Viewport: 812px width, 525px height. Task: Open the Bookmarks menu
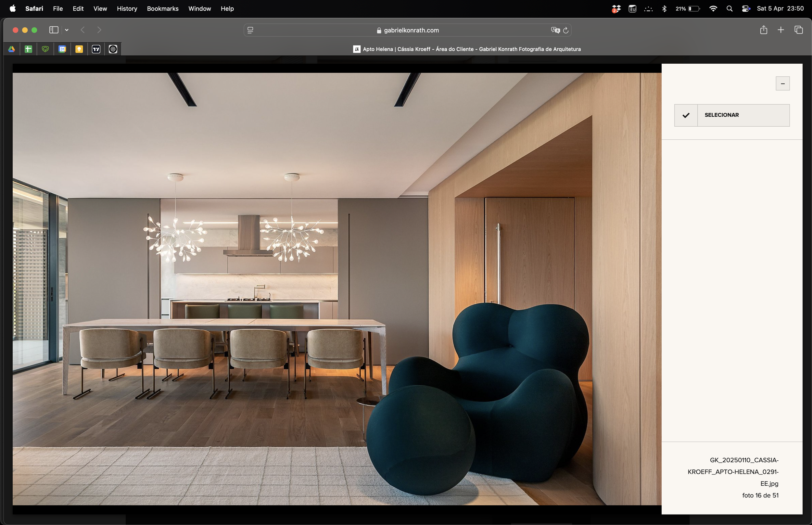point(162,8)
